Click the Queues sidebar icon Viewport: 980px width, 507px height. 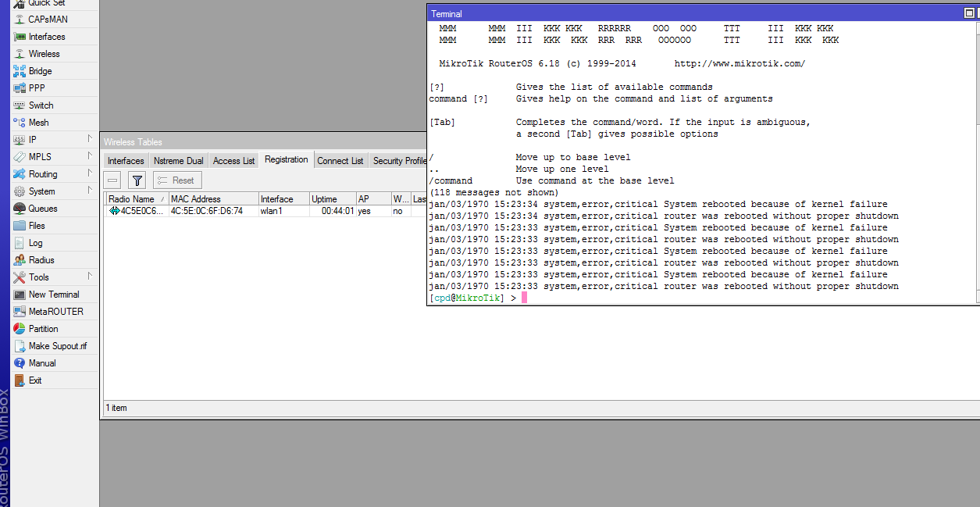click(x=20, y=209)
